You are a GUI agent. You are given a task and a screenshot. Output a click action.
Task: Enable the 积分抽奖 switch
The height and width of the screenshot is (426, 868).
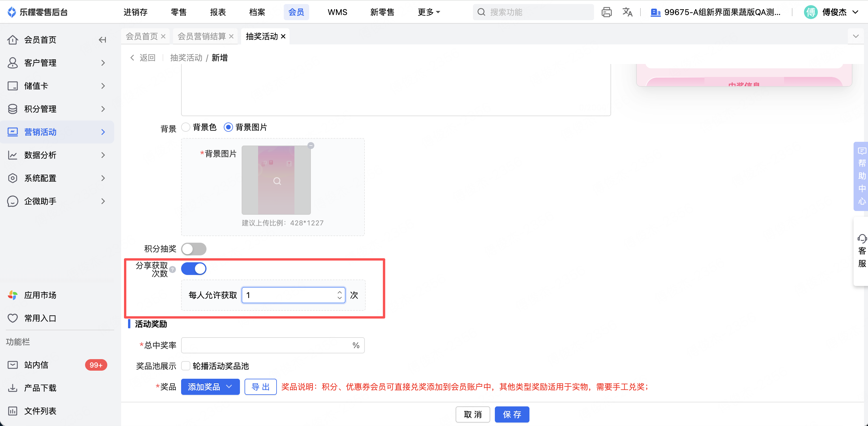coord(194,249)
